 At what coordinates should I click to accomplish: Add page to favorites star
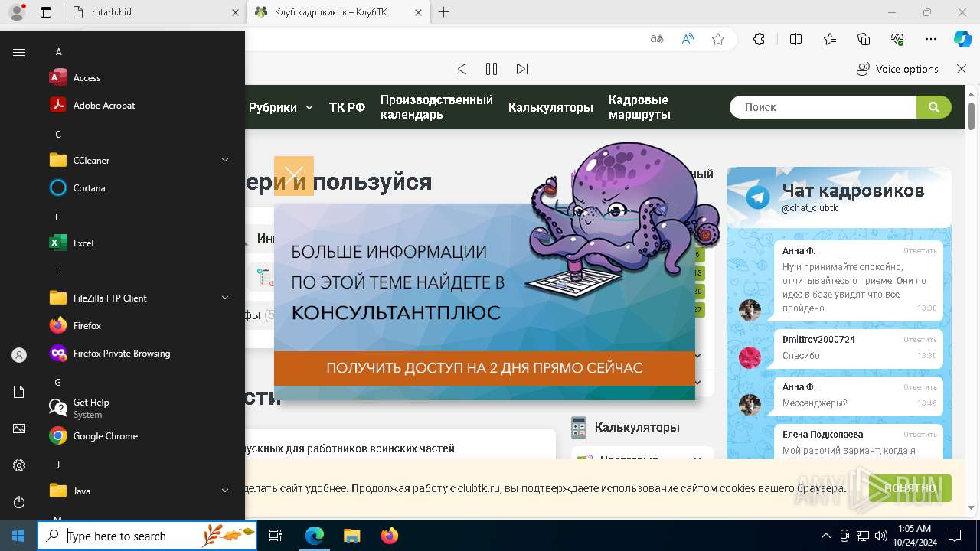[x=718, y=39]
